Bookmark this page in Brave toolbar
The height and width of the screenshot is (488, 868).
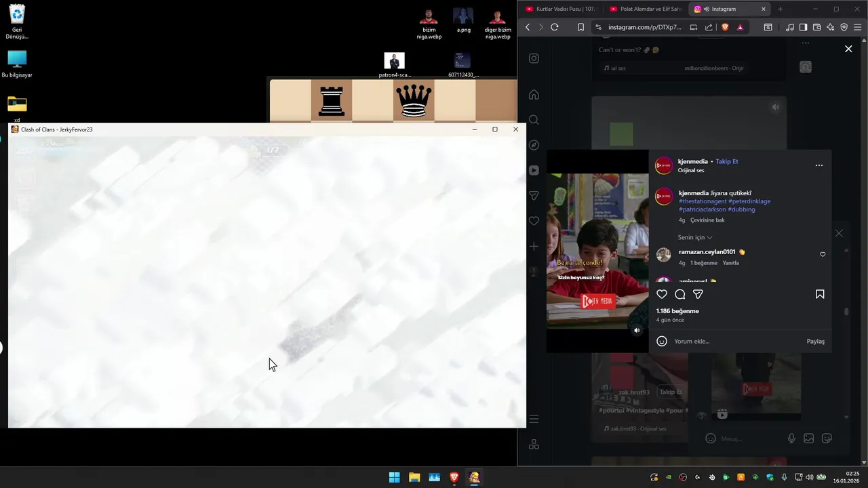[x=580, y=27]
